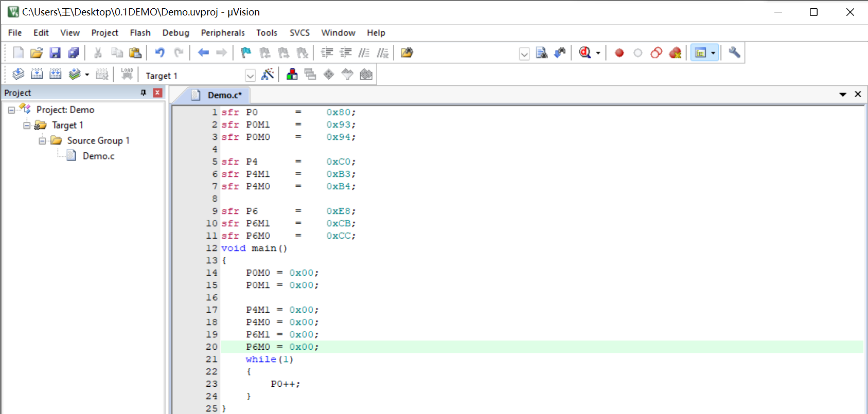Screen dimensions: 868x414
Task: Pin the Project panel
Action: pos(144,93)
